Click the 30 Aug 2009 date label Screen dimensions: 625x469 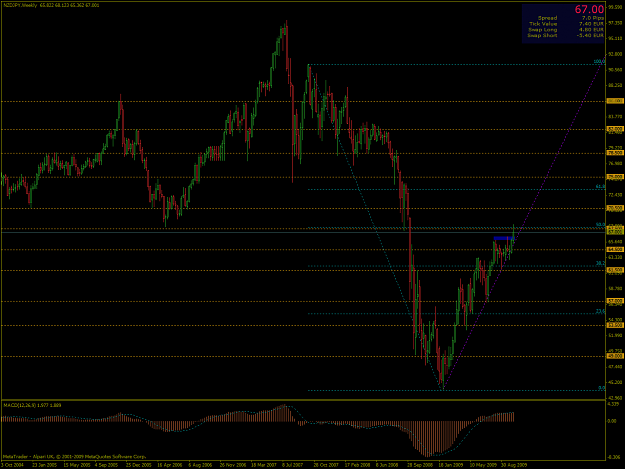pyautogui.click(x=514, y=465)
